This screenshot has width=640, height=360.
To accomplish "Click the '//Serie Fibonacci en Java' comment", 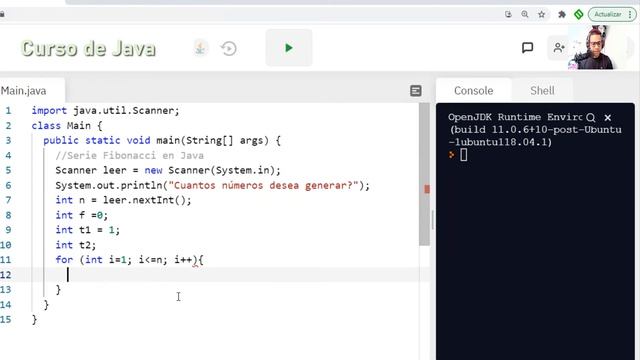I will click(x=129, y=156).
